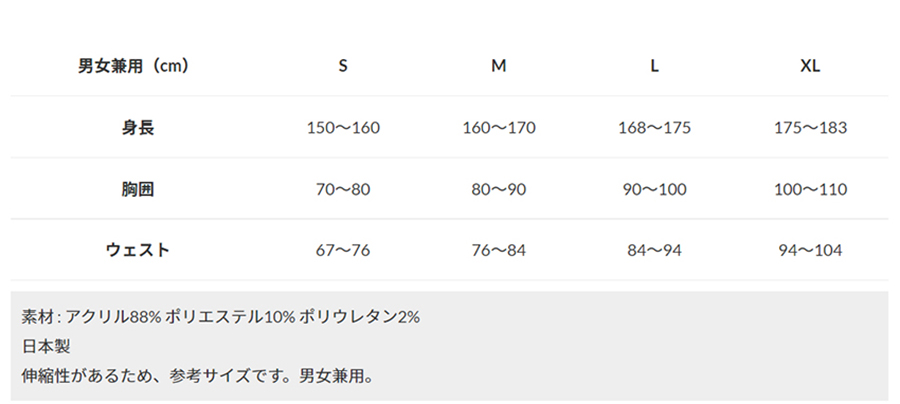Select the 90～100 chest value
Image resolution: width=900 pixels, height=404 pixels.
tap(654, 189)
